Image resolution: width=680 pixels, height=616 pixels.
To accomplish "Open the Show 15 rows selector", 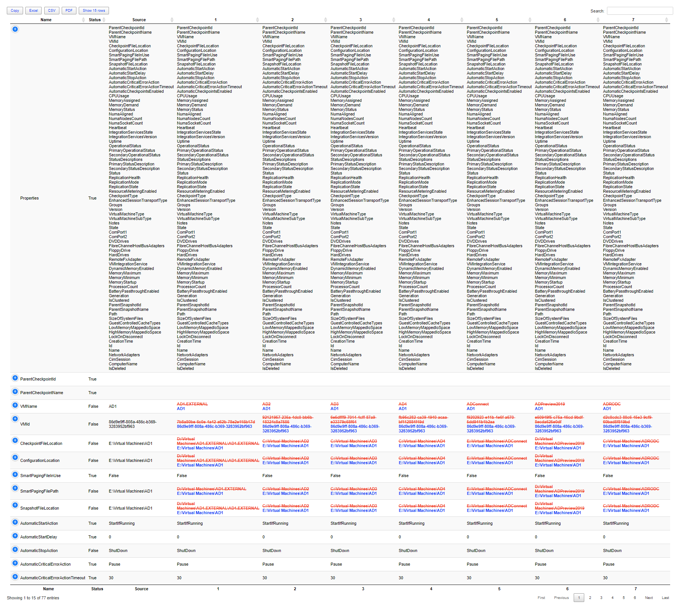I will click(94, 10).
